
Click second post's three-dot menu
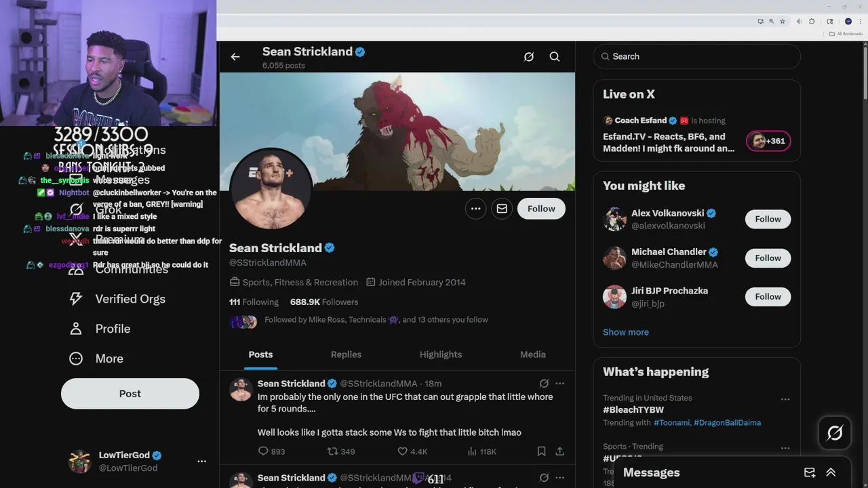pos(559,478)
